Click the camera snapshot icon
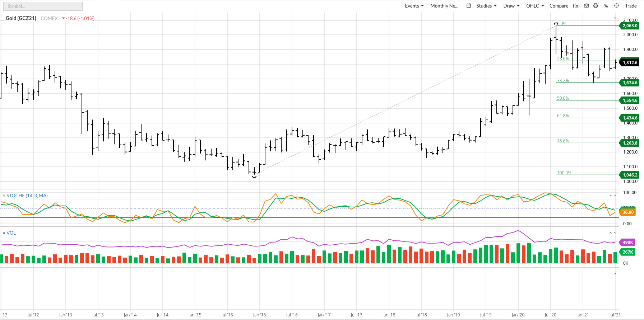This screenshot has height=320, width=644. pos(586,6)
